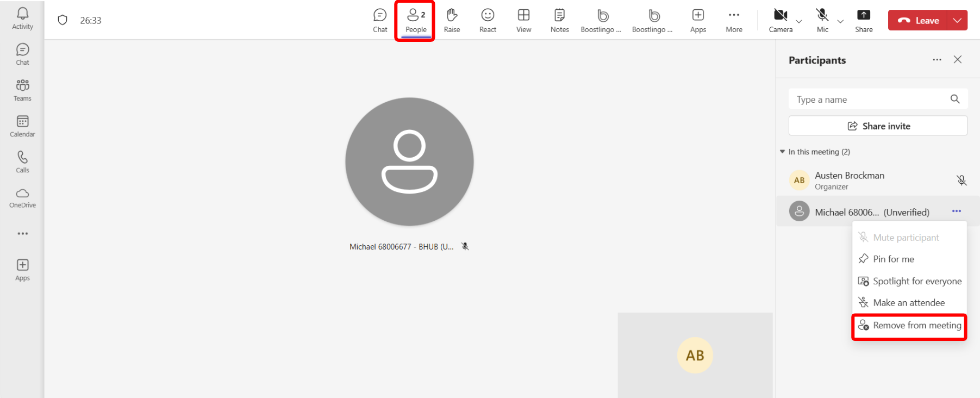Toggle the People participants pane
This screenshot has width=980, height=398.
(x=416, y=21)
